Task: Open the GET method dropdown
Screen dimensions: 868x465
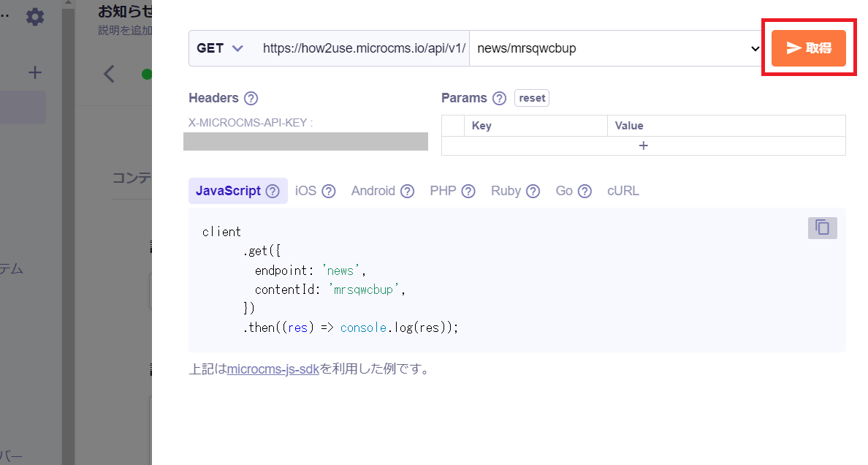Action: click(x=218, y=48)
